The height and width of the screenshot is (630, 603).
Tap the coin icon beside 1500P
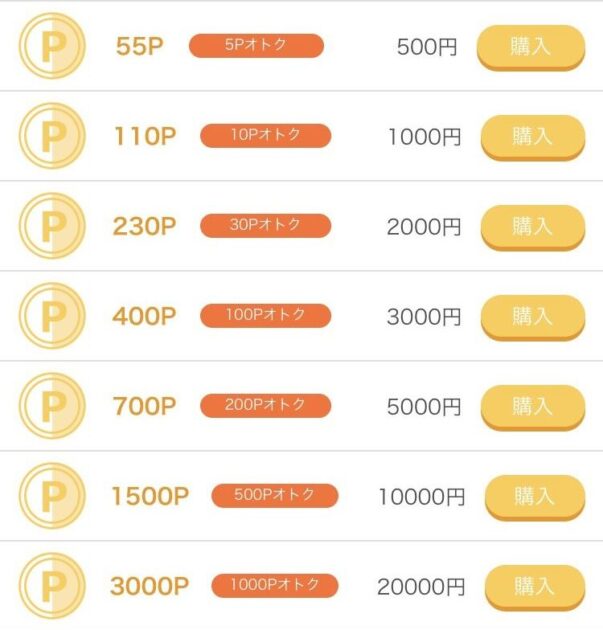tap(52, 496)
